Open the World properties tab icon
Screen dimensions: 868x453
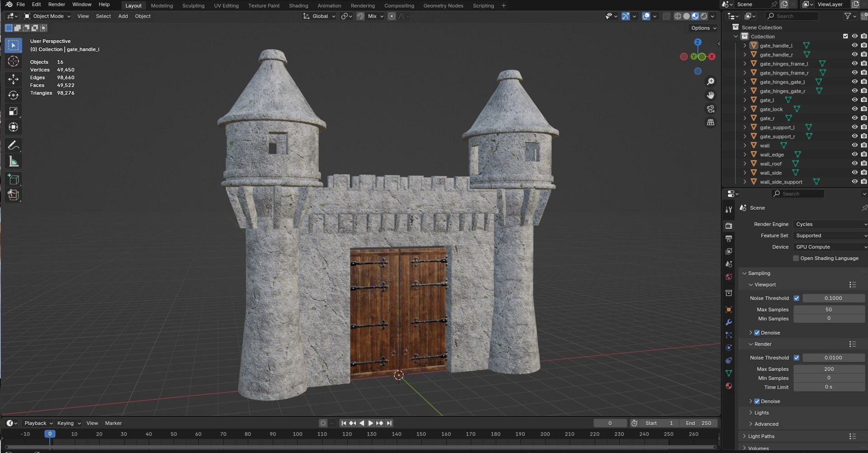point(729,277)
